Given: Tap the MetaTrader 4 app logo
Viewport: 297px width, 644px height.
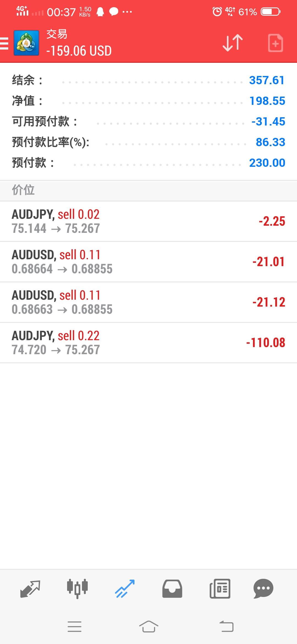Looking at the screenshot, I should [26, 43].
